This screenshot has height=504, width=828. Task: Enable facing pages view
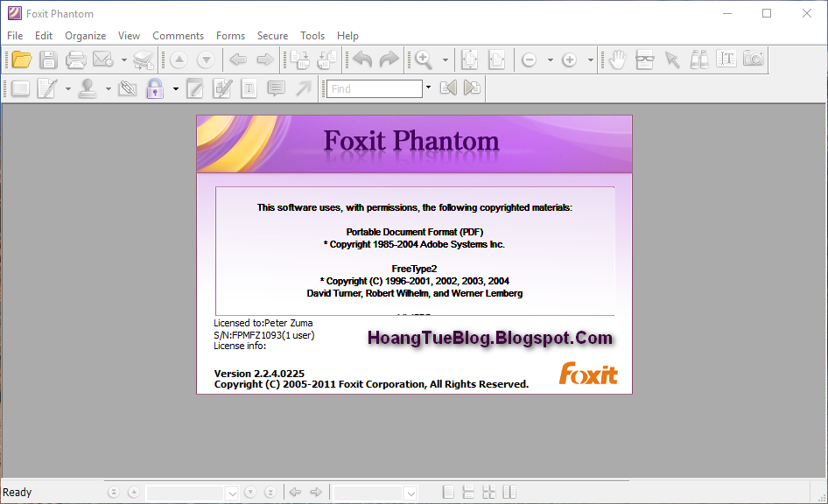488,492
